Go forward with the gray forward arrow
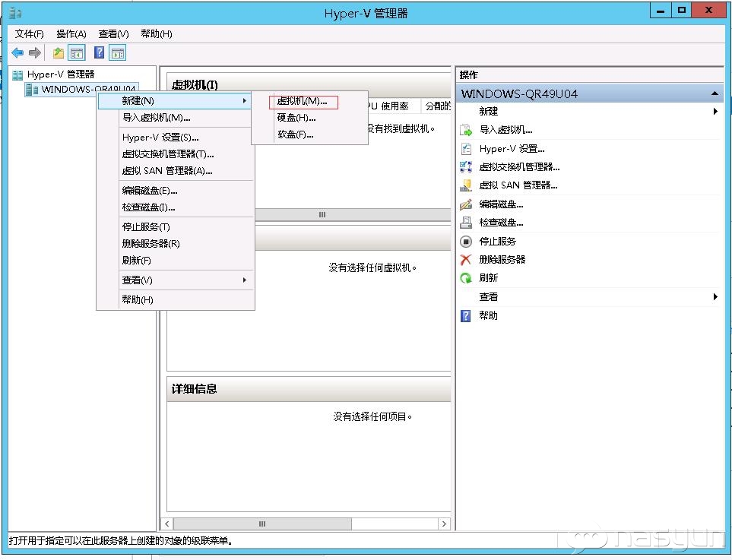 pyautogui.click(x=35, y=52)
